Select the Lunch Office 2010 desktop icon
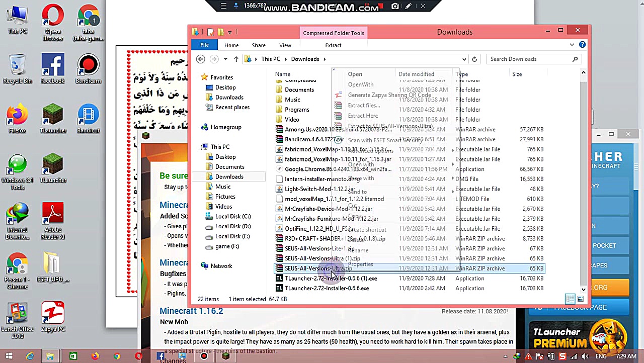Image resolution: width=644 pixels, height=363 pixels. click(x=17, y=320)
